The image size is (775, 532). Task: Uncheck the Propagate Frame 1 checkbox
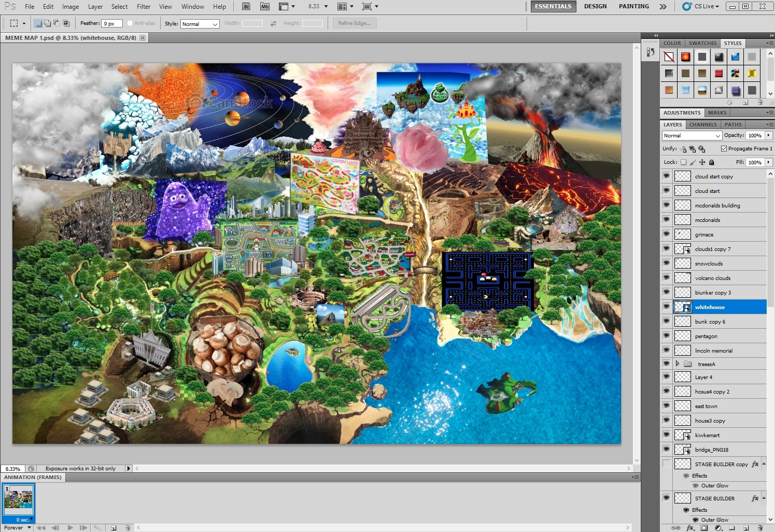pyautogui.click(x=724, y=149)
